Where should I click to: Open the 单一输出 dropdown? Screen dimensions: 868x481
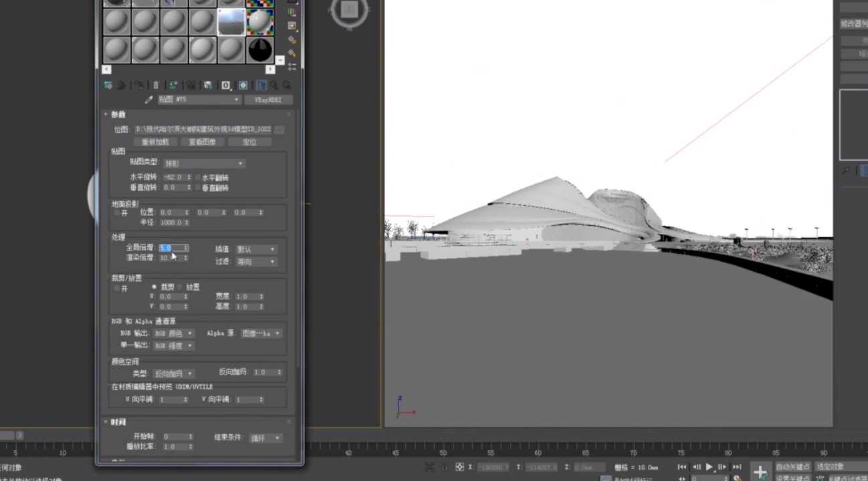(x=174, y=346)
